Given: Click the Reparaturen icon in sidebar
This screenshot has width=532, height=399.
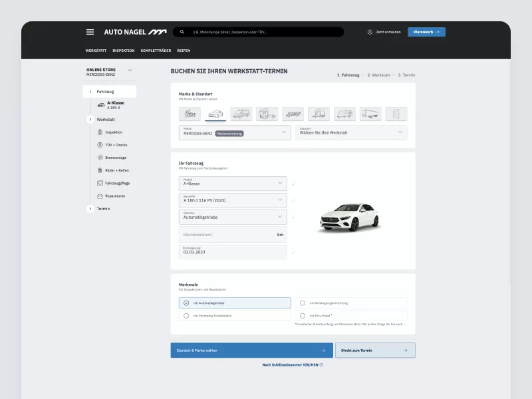Looking at the screenshot, I should (100, 196).
